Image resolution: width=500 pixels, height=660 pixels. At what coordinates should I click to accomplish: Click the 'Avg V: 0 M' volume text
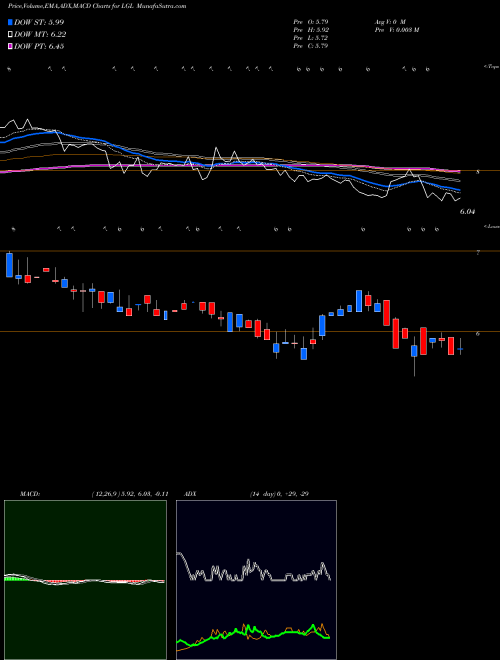point(390,21)
